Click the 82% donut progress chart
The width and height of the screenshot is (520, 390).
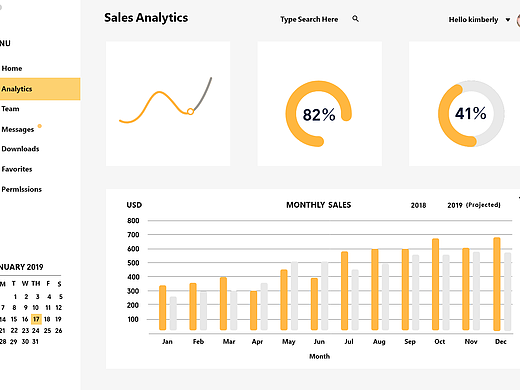point(319,114)
